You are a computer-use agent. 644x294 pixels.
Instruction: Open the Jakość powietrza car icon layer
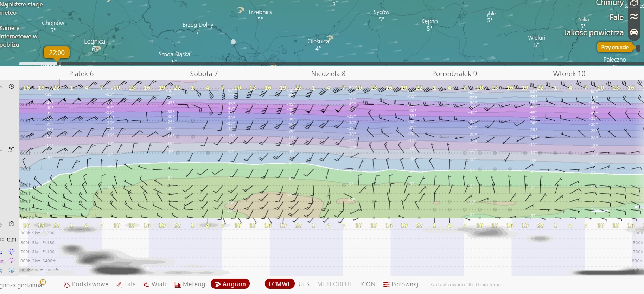point(634,32)
